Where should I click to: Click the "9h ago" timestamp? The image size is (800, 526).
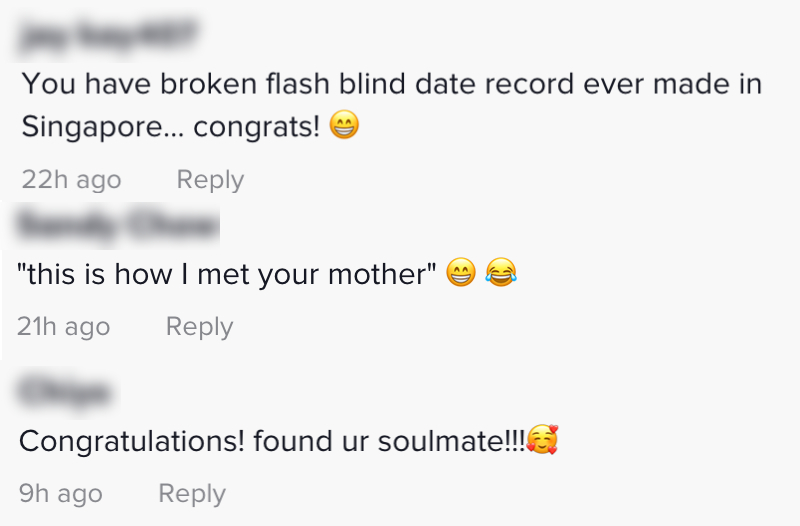click(60, 494)
